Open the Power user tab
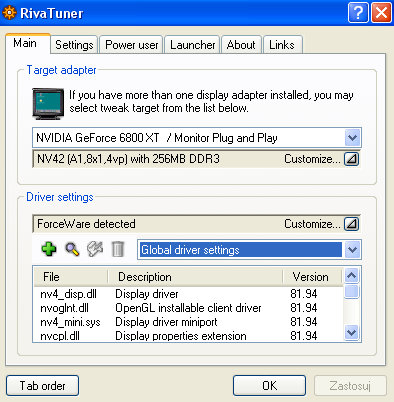Viewport: 394px width, 402px height. (131, 45)
